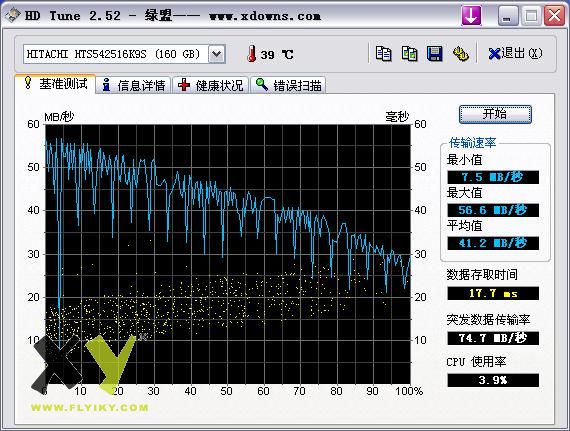This screenshot has height=431, width=570.
Task: Click the thermometer temperature icon
Action: pyautogui.click(x=251, y=54)
